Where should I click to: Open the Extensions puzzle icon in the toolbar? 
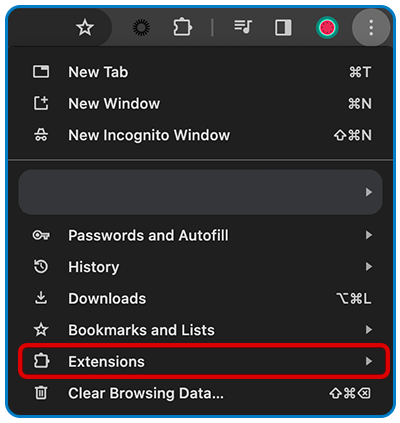tap(182, 27)
